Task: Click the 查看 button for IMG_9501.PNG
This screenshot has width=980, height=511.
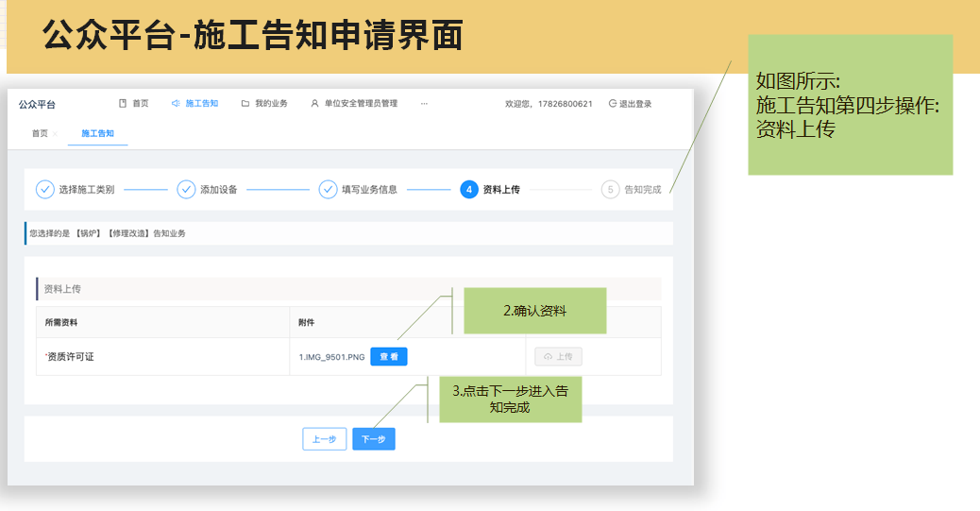Action: coord(389,356)
